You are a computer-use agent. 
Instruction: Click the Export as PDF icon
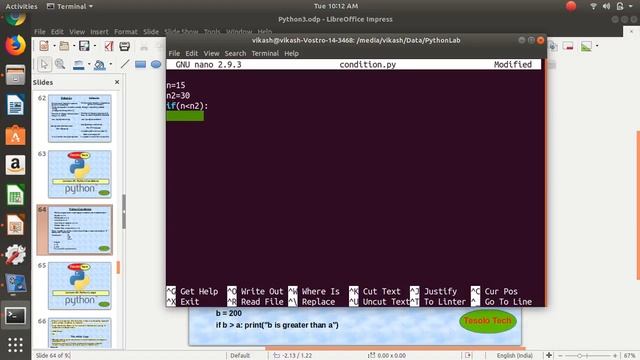(109, 46)
